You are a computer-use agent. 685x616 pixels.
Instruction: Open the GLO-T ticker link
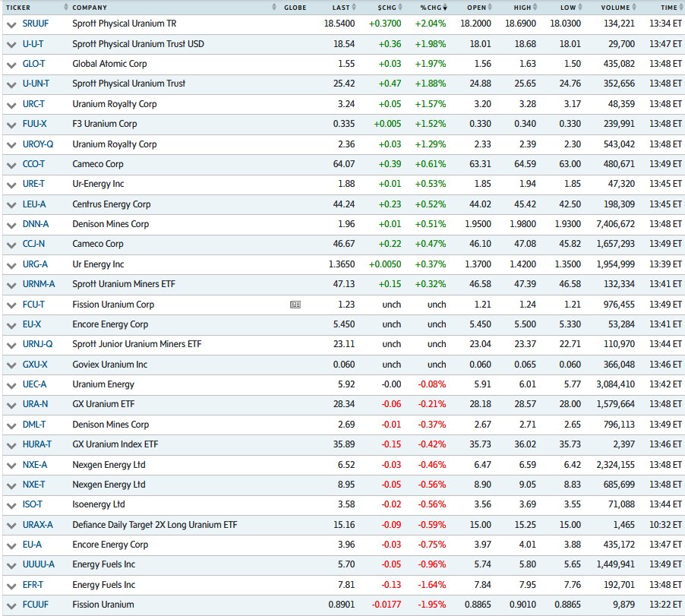coord(33,64)
